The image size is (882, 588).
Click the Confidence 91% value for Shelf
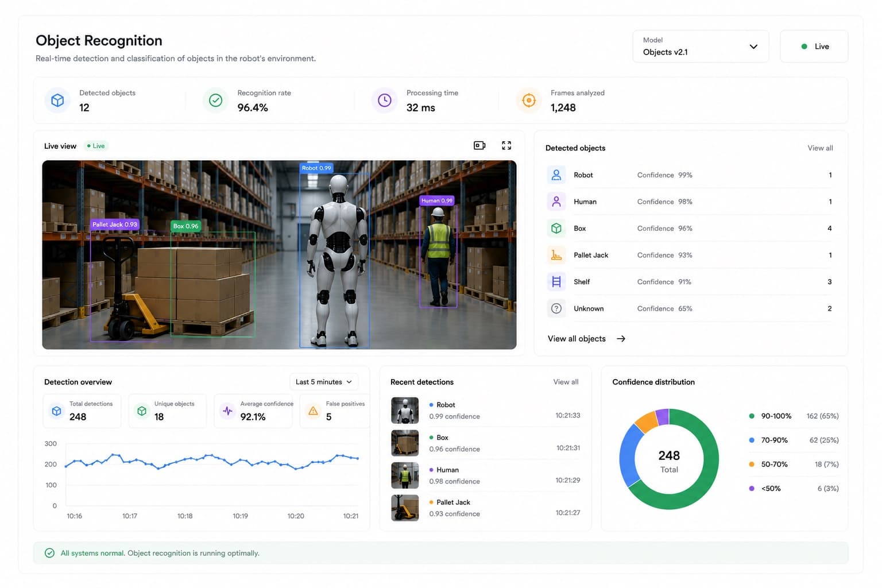pos(684,282)
